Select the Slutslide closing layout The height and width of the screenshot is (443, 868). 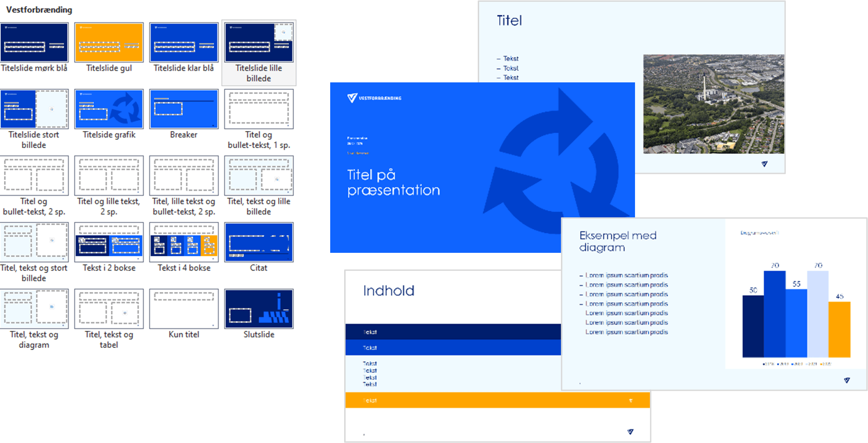click(x=259, y=309)
